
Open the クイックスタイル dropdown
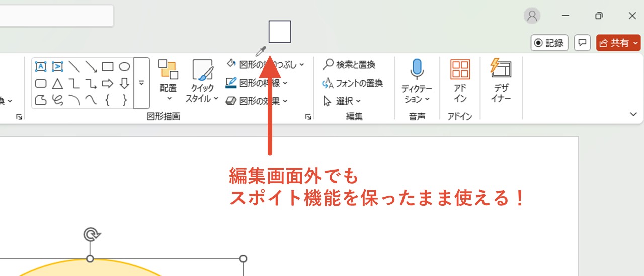(x=202, y=81)
